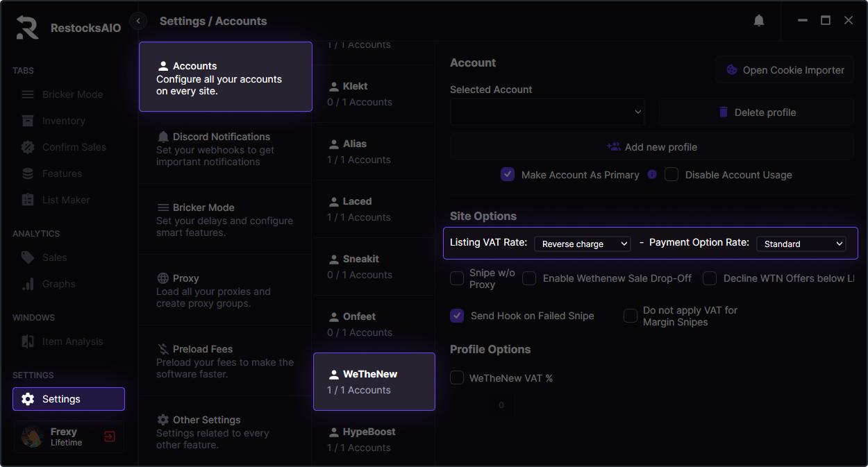Click the Features stack icon
This screenshot has width=868, height=467.
tap(28, 173)
